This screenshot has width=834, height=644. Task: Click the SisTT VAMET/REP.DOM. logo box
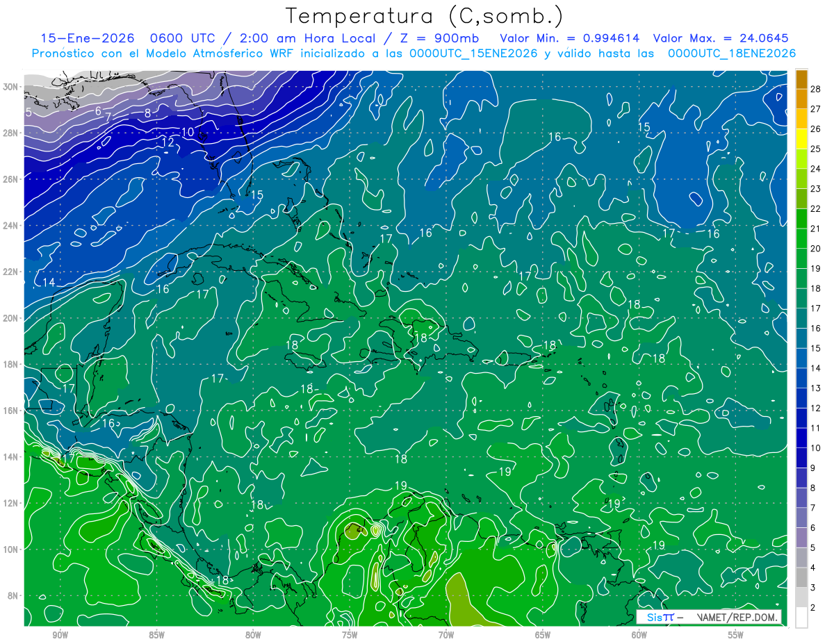709,617
